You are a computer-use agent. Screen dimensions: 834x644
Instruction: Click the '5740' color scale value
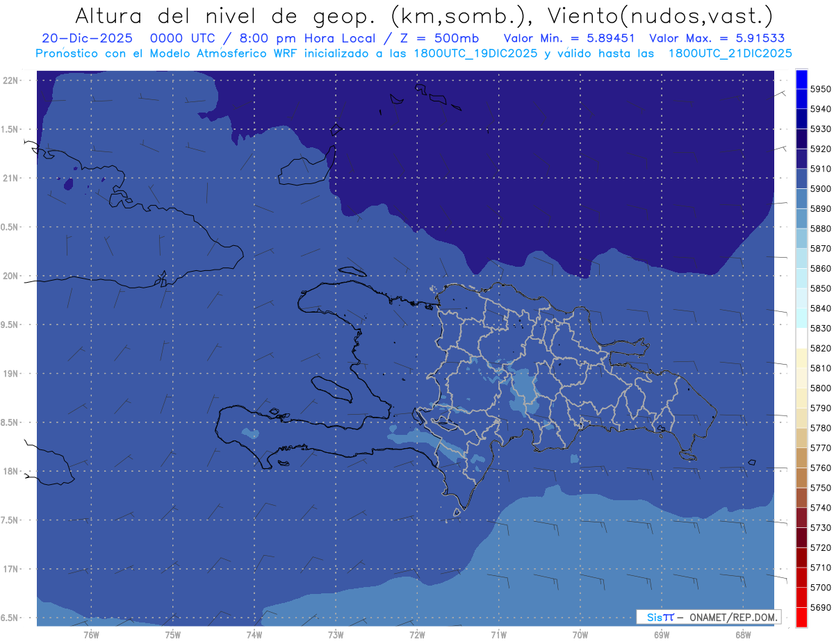point(821,507)
